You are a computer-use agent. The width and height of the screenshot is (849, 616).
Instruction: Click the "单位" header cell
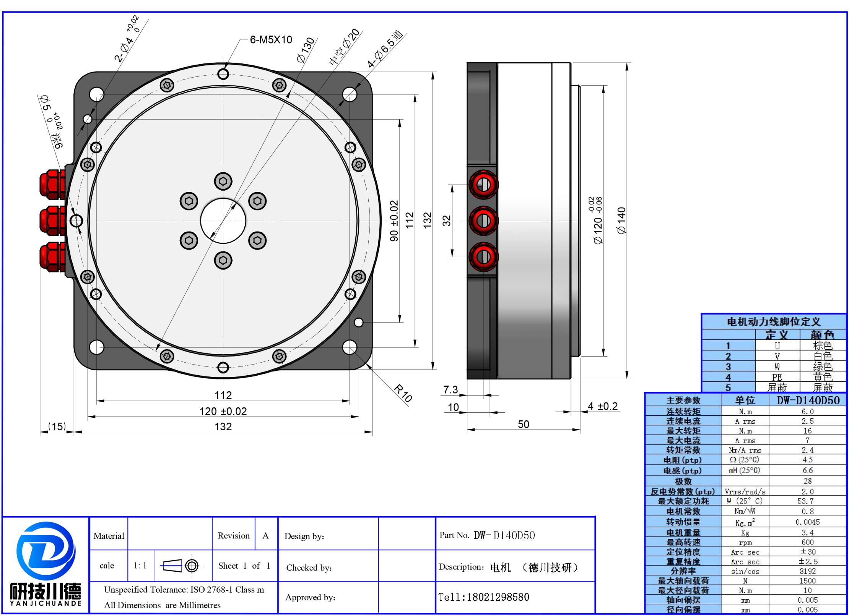(x=745, y=400)
